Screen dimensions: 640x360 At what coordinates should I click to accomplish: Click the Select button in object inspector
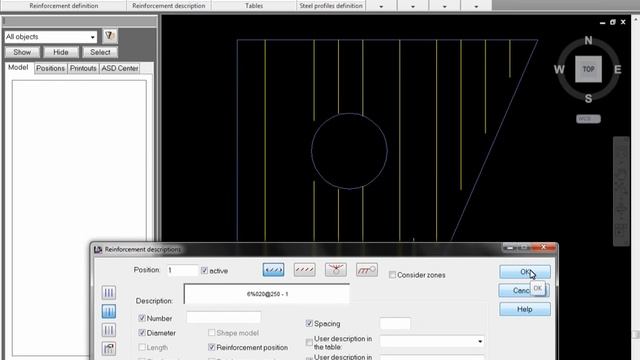100,52
